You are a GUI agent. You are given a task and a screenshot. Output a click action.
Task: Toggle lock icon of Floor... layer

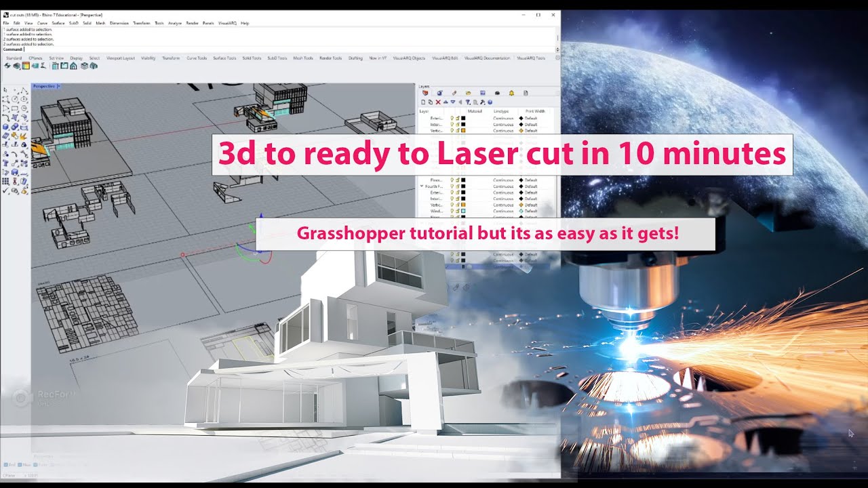pyautogui.click(x=458, y=180)
